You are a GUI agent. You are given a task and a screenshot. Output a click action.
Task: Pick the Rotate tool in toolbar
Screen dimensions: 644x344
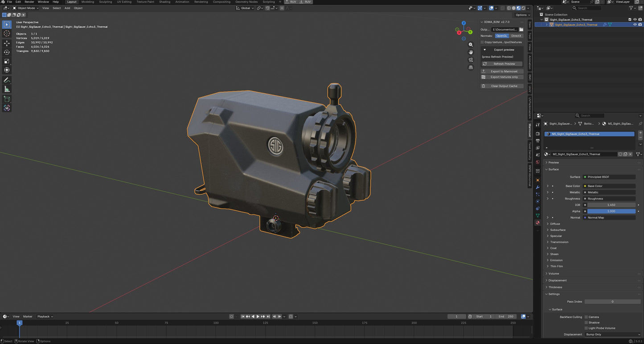click(x=7, y=52)
